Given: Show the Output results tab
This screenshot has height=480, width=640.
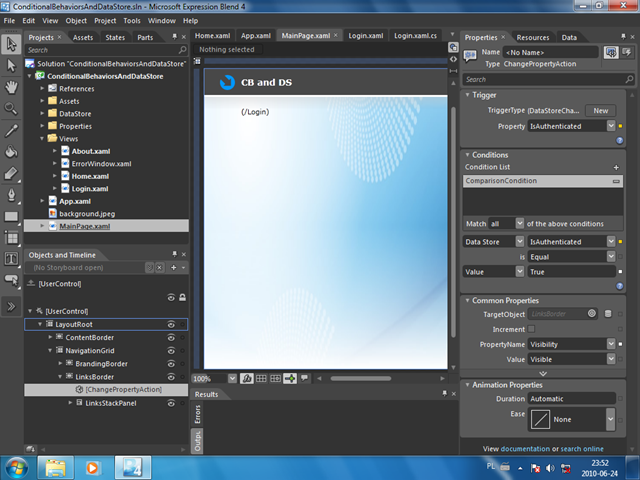Looking at the screenshot, I should (x=197, y=441).
